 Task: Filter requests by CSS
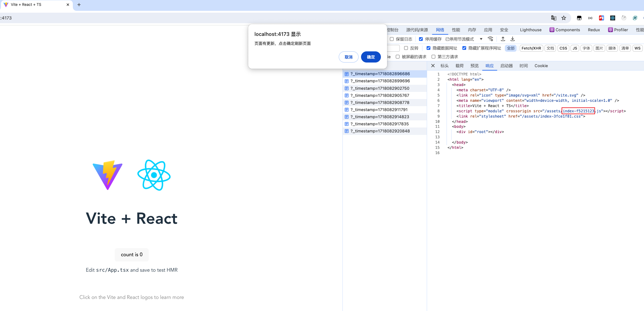tap(563, 48)
